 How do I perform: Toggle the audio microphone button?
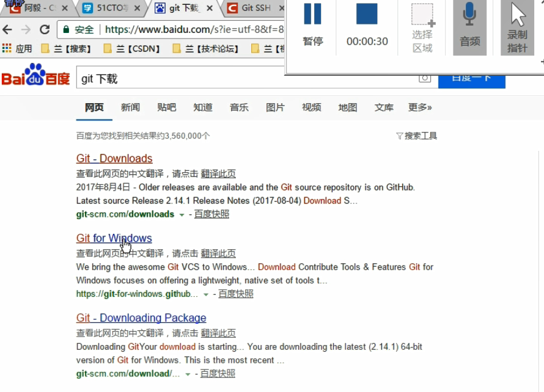470,27
